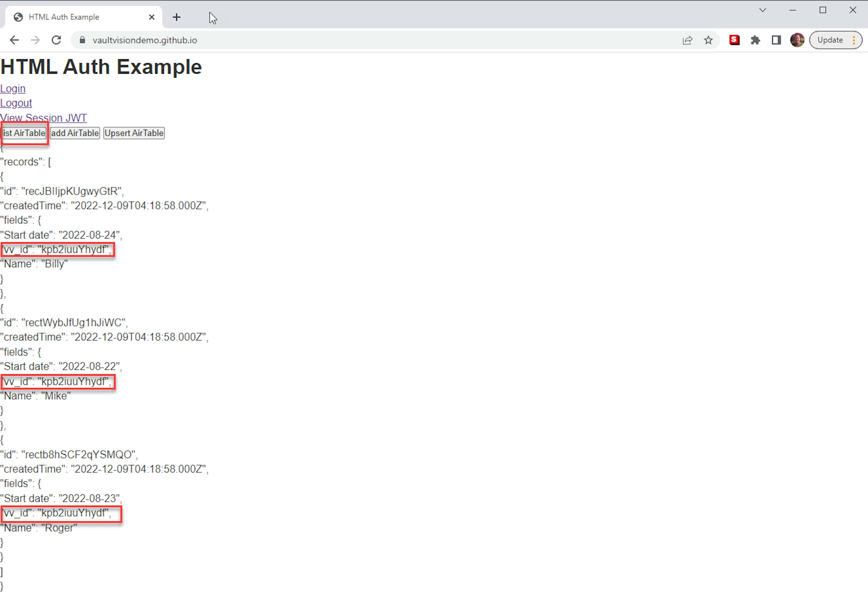
Task: Close the HTML Auth Example tab
Action: click(152, 17)
